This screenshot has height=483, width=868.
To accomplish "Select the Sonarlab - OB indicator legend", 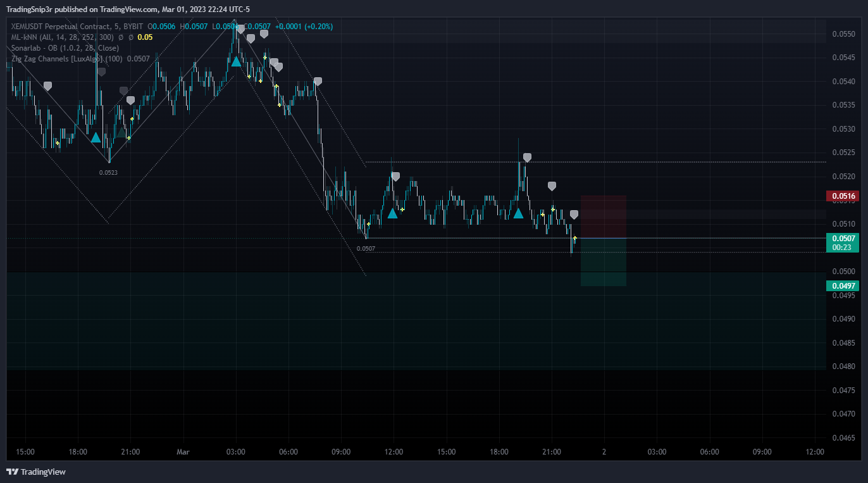I will point(65,48).
